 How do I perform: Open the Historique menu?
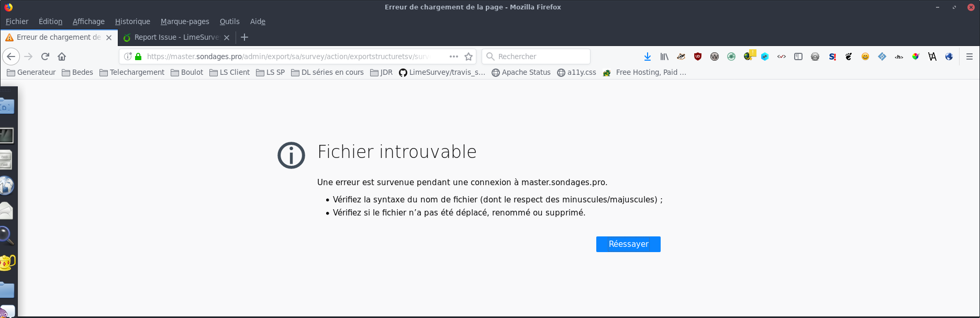click(132, 21)
